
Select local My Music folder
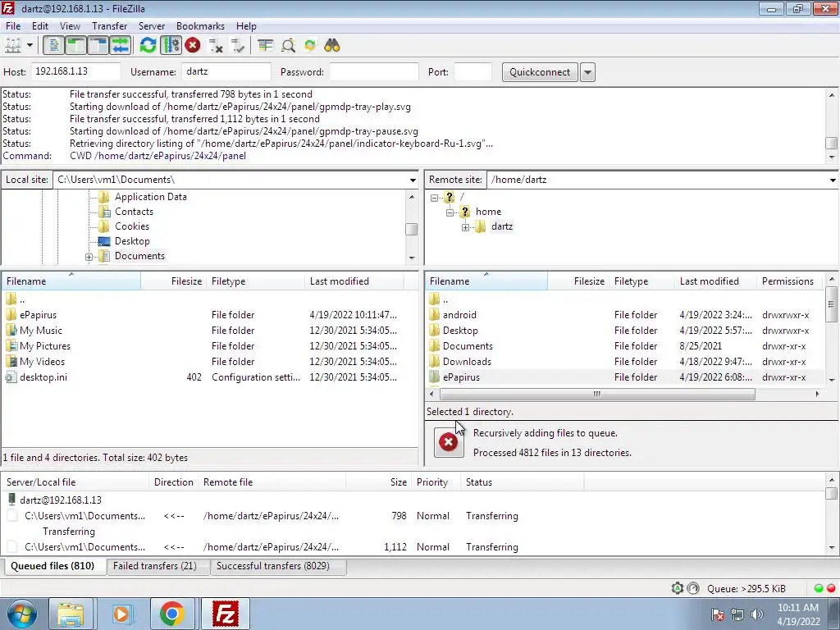[41, 331]
